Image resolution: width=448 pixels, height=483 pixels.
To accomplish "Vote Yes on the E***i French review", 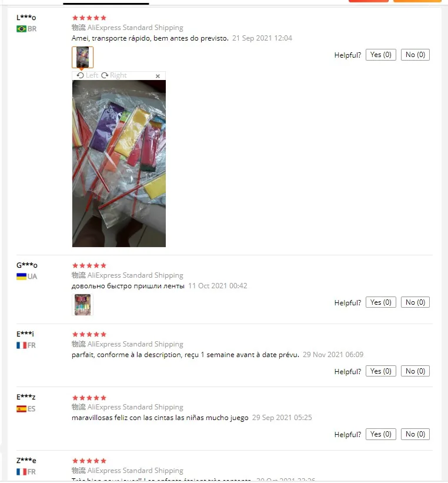I will pyautogui.click(x=380, y=371).
